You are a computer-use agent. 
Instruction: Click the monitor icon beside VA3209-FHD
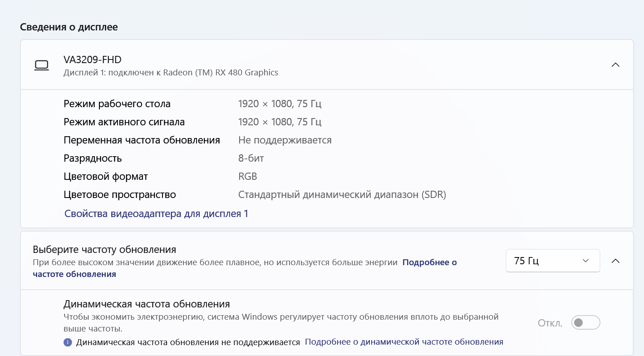tap(41, 65)
